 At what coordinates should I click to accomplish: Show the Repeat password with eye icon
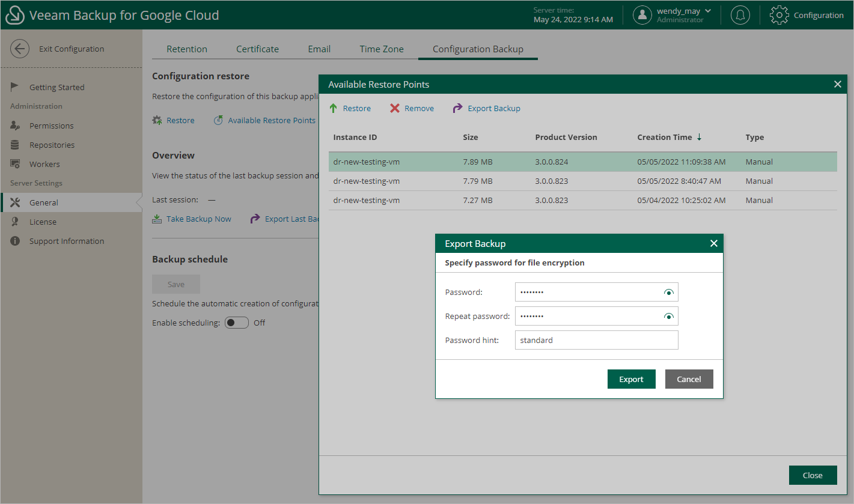[x=668, y=317]
